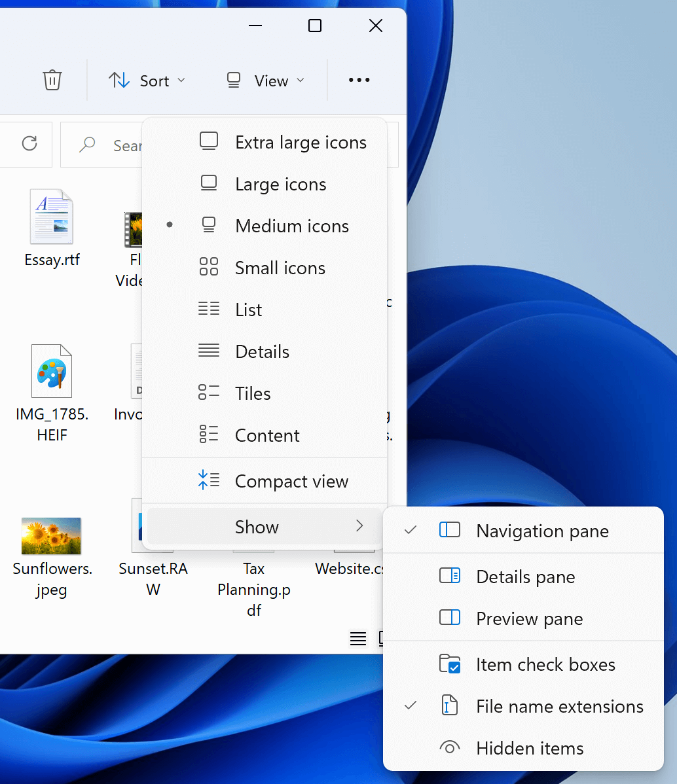Click the Content view icon
677x784 pixels.
point(209,434)
